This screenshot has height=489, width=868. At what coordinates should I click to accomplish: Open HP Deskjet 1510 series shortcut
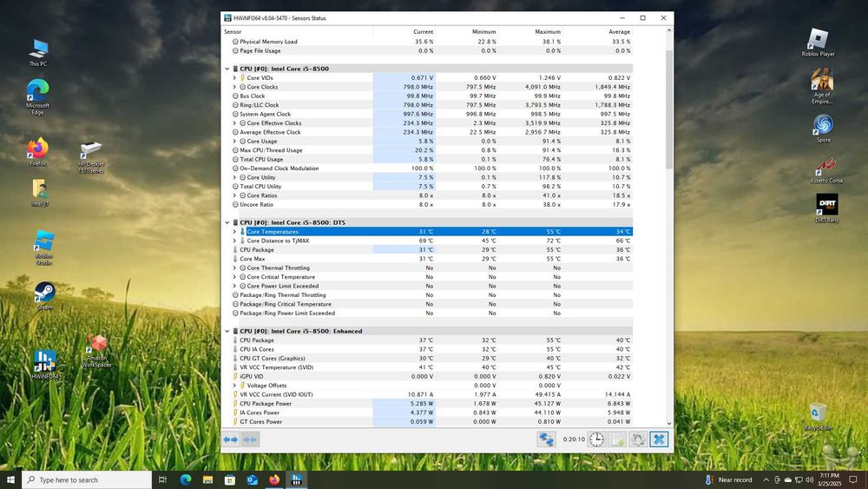pyautogui.click(x=91, y=157)
